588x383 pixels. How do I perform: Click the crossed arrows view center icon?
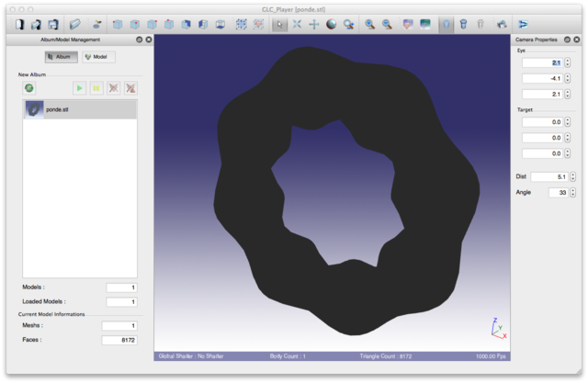point(297,25)
